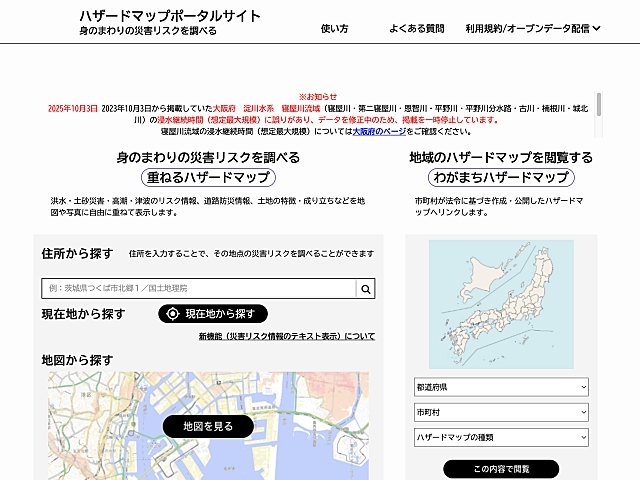Viewport: 640px width, 480px height.
Task: Open 新機能（災害リスク情報のテキスト表示）について link
Action: (287, 336)
